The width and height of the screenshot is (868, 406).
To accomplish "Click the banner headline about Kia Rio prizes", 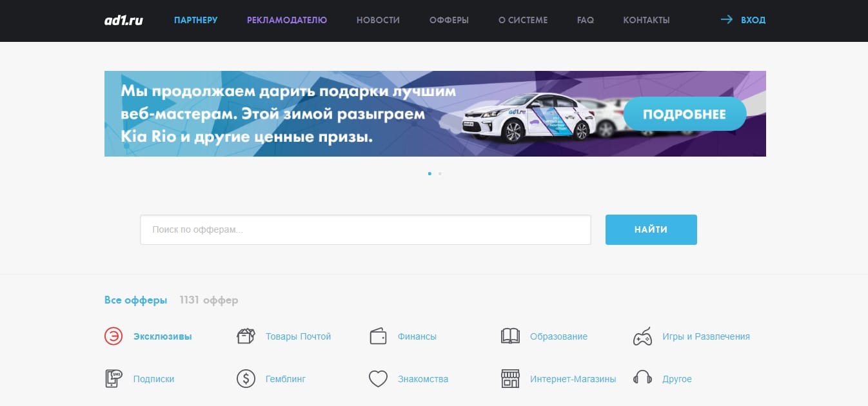I will [288, 114].
